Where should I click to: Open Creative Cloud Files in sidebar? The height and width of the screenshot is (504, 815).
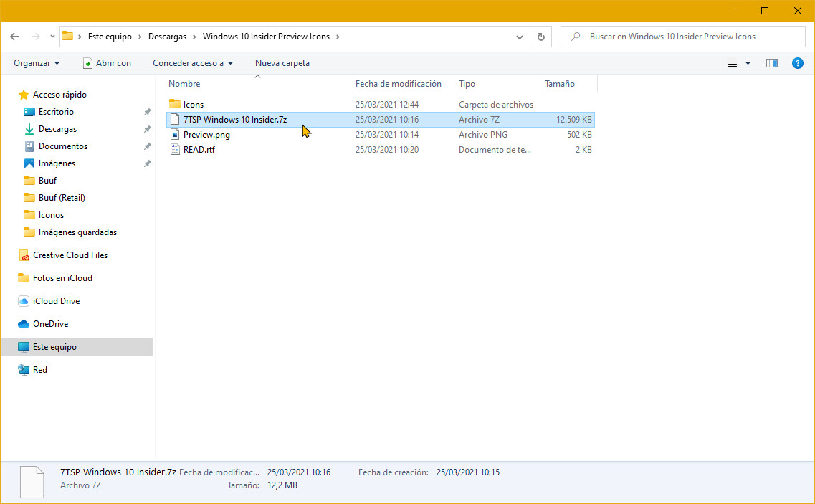coord(70,255)
